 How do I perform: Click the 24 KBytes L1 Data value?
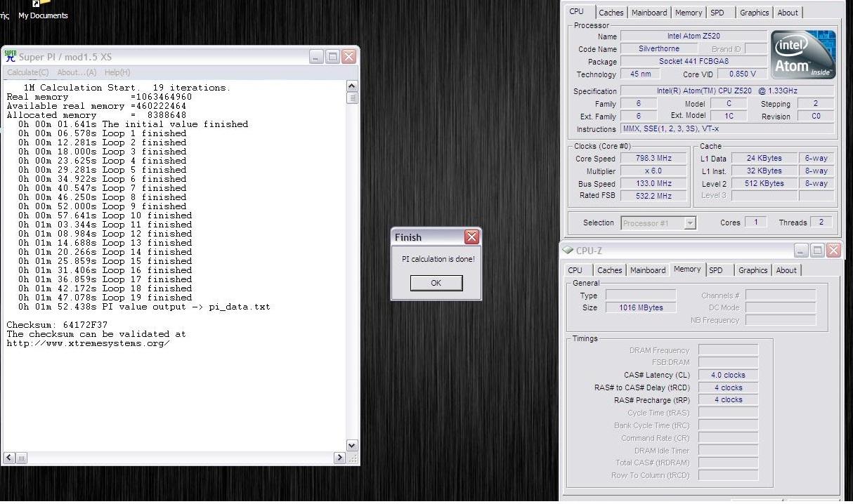click(x=765, y=158)
